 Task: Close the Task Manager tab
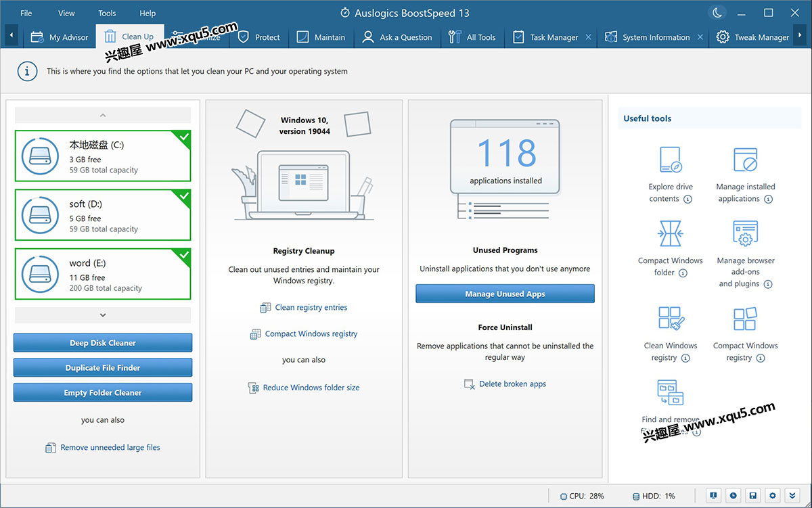pyautogui.click(x=588, y=37)
